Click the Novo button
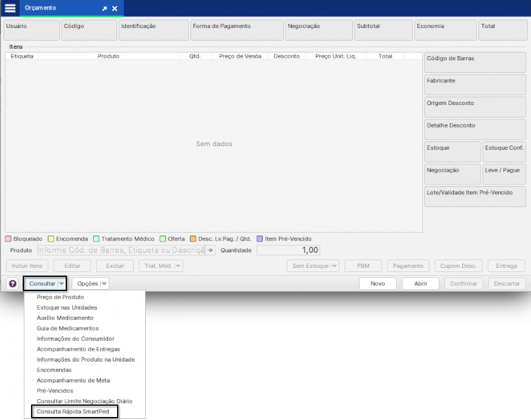The height and width of the screenshot is (420, 531). coord(377,284)
